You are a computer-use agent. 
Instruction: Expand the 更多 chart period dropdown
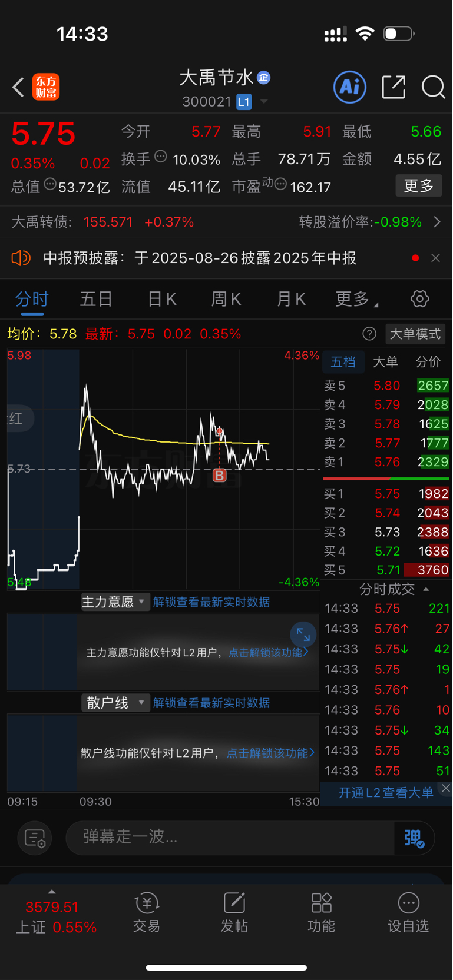pos(356,299)
